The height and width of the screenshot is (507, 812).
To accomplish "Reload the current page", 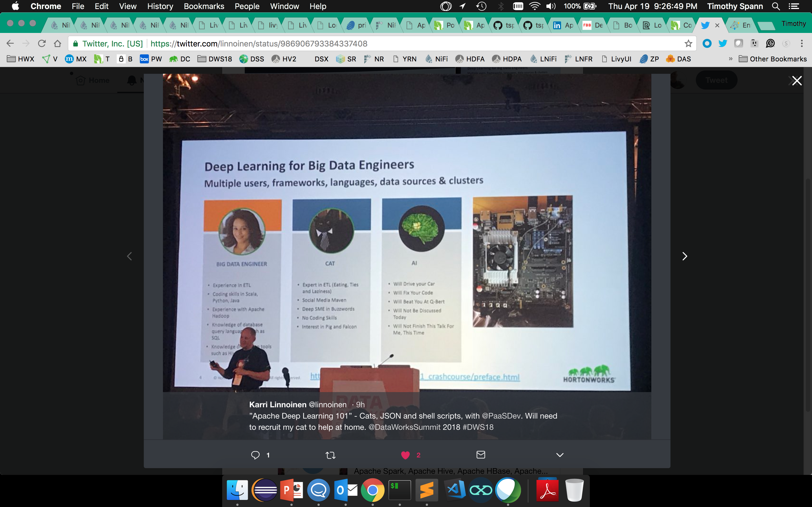I will coord(42,44).
